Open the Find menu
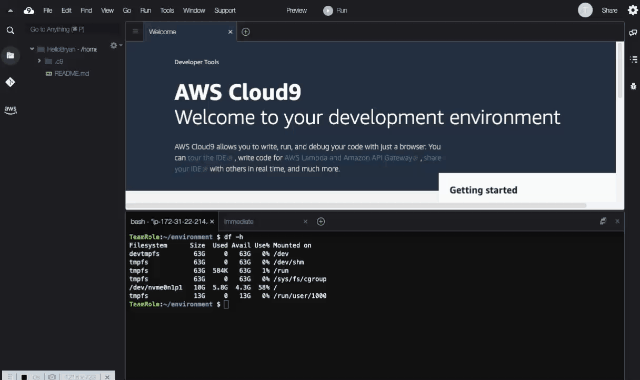This screenshot has width=640, height=380. click(86, 11)
